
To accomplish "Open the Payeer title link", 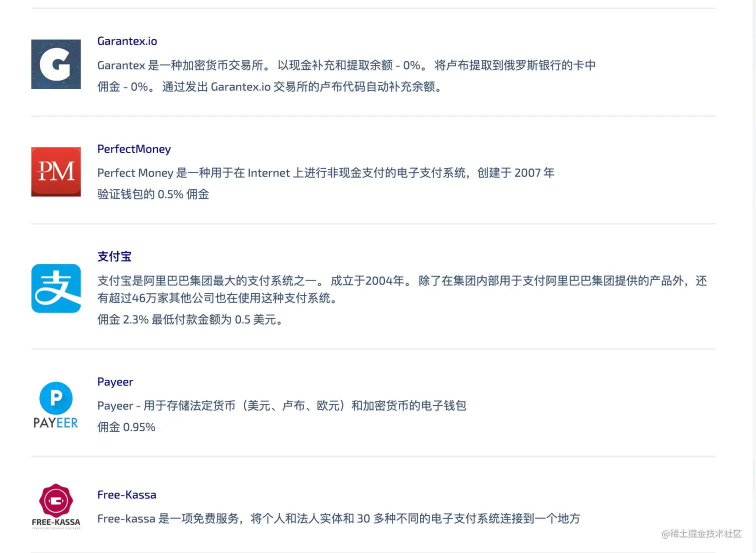I will pos(115,382).
